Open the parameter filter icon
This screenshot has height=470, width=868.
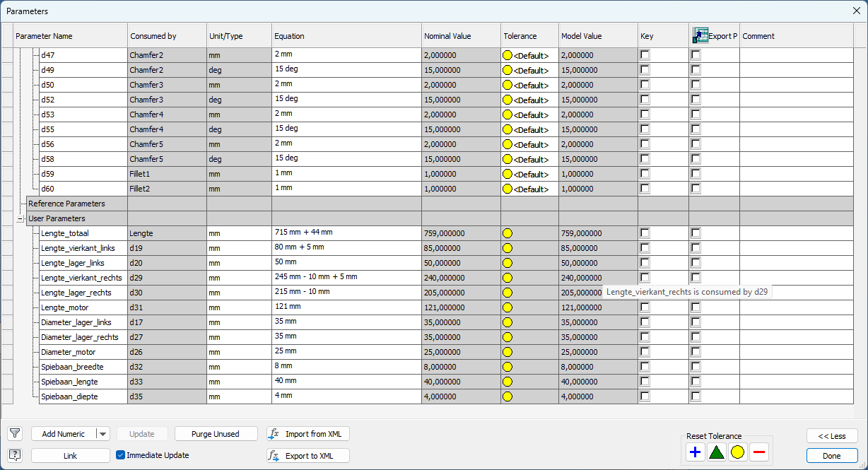coord(14,433)
